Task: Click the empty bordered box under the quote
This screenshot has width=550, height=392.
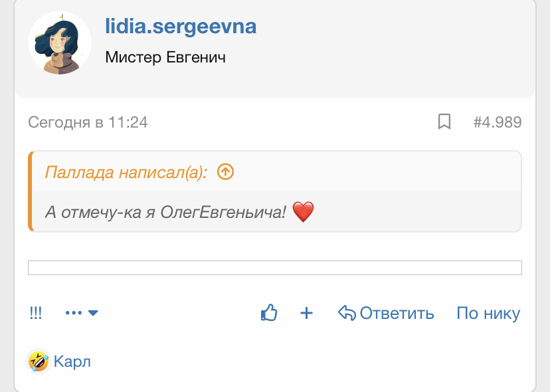Action: (x=274, y=268)
